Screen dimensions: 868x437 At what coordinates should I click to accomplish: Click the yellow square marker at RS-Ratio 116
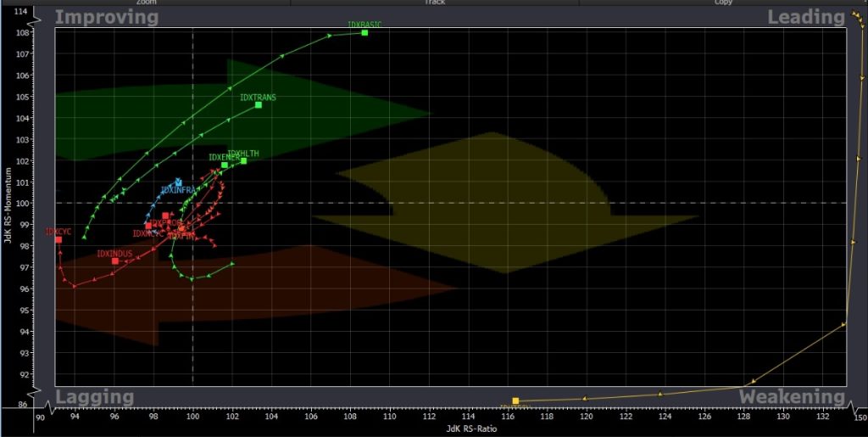[515, 401]
